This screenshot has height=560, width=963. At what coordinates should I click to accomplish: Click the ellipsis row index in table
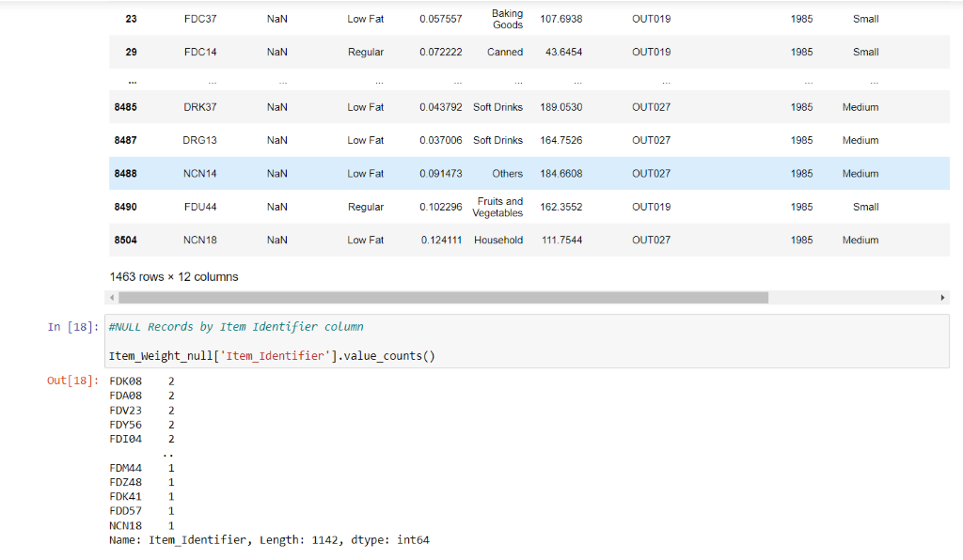point(132,82)
